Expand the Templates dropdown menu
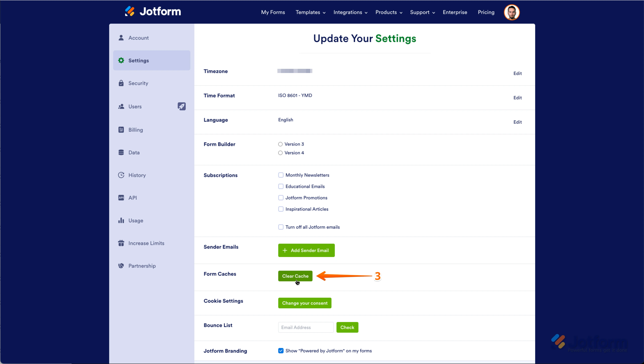Image resolution: width=644 pixels, height=364 pixels. point(310,12)
